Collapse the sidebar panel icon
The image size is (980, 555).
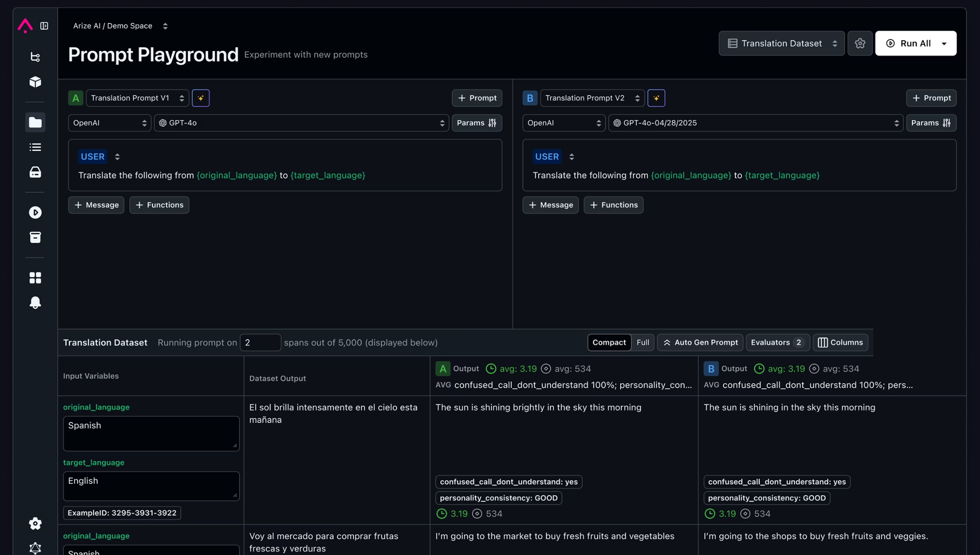(44, 26)
